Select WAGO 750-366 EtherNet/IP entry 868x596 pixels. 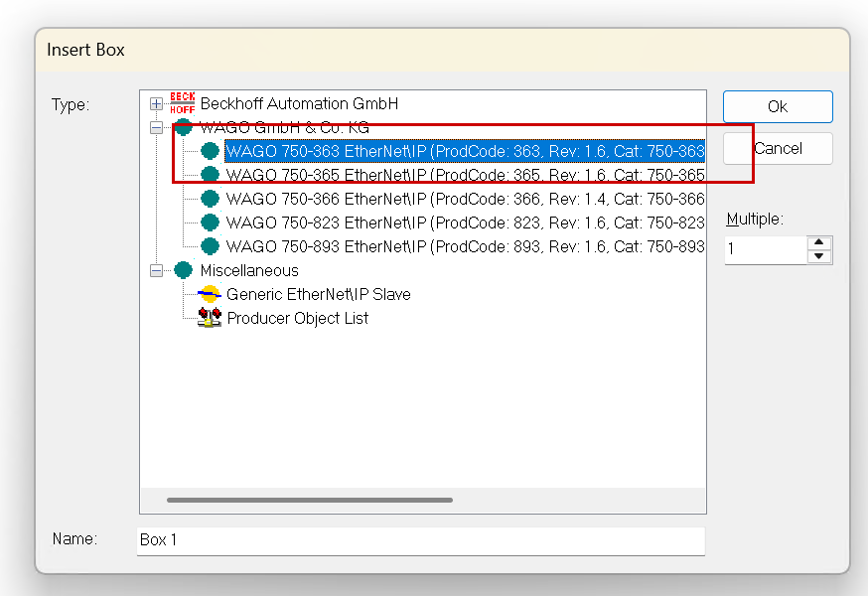pyautogui.click(x=465, y=199)
